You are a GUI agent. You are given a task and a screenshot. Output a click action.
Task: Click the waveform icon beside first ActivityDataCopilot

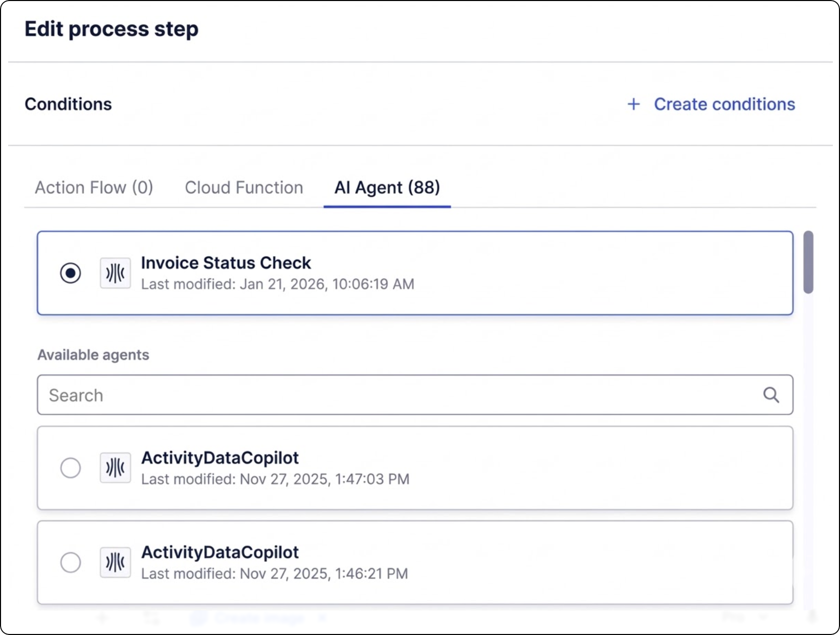115,468
